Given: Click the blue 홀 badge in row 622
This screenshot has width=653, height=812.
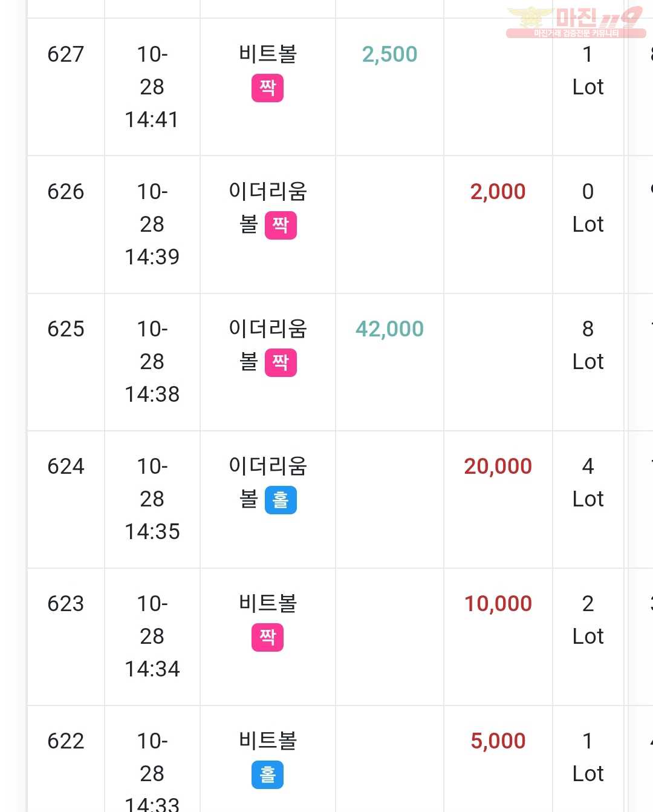Looking at the screenshot, I should (x=267, y=774).
